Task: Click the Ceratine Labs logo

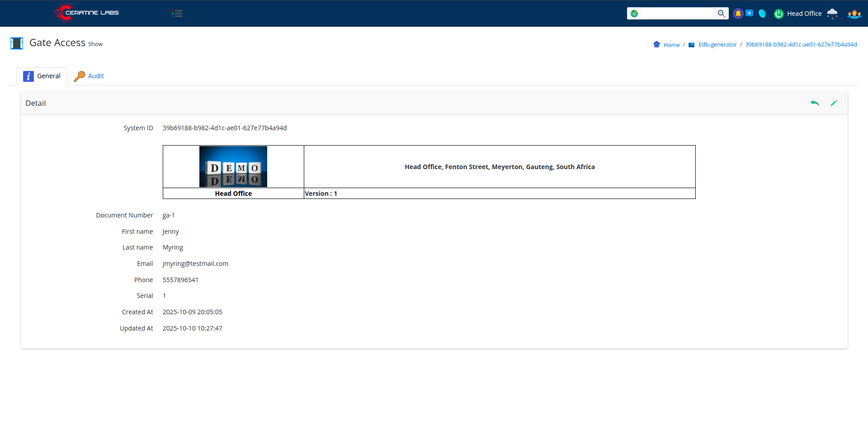Action: click(86, 13)
